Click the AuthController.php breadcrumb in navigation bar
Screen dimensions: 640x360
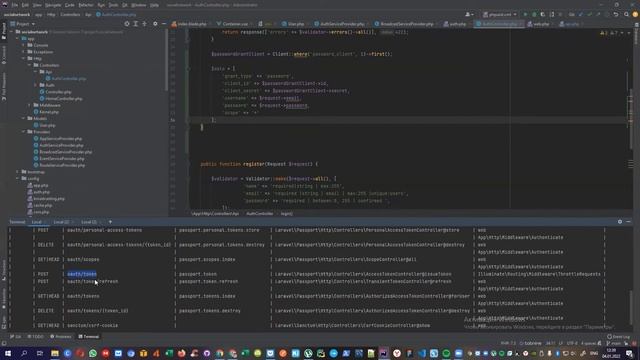point(116,14)
